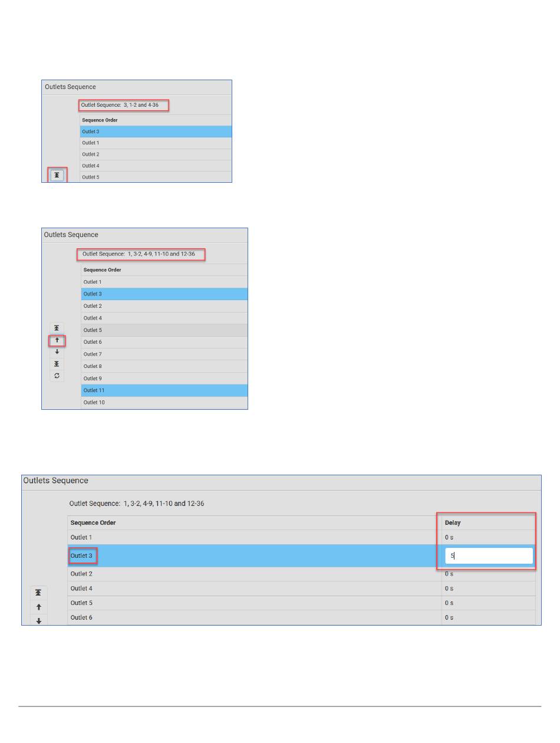Viewport: 560px width, 743px height.
Task: Click the reset sequence circular-arrows icon
Action: (57, 376)
